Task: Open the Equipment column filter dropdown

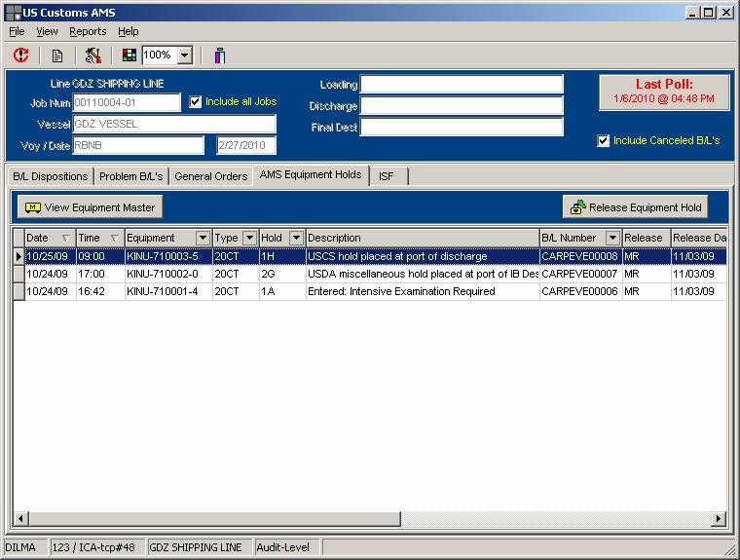Action: 203,238
